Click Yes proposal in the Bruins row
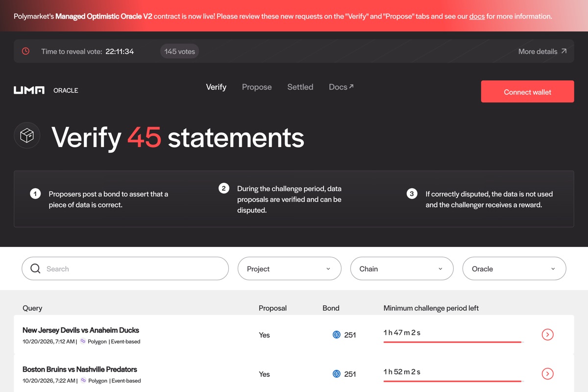Screen dimensions: 588x392 click(264, 374)
